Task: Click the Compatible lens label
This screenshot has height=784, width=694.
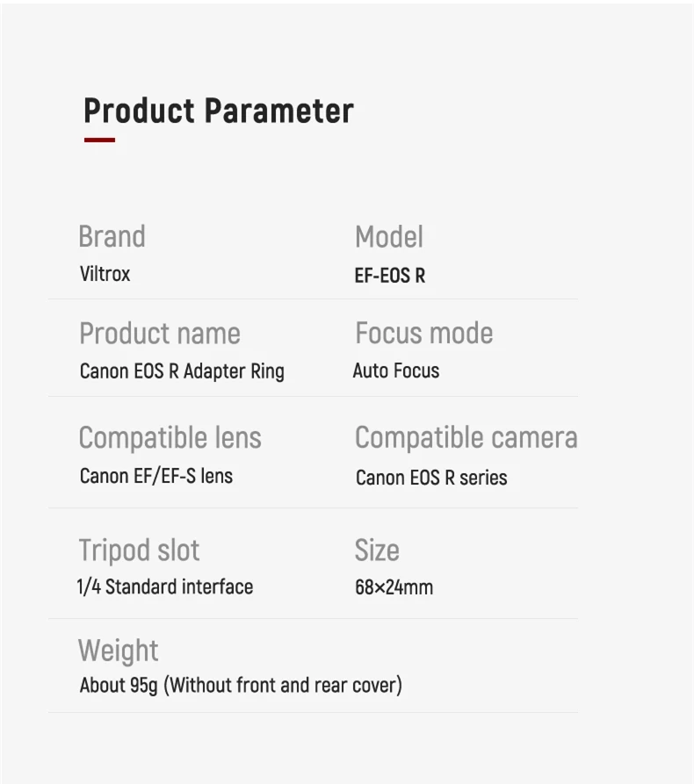Action: tap(170, 437)
